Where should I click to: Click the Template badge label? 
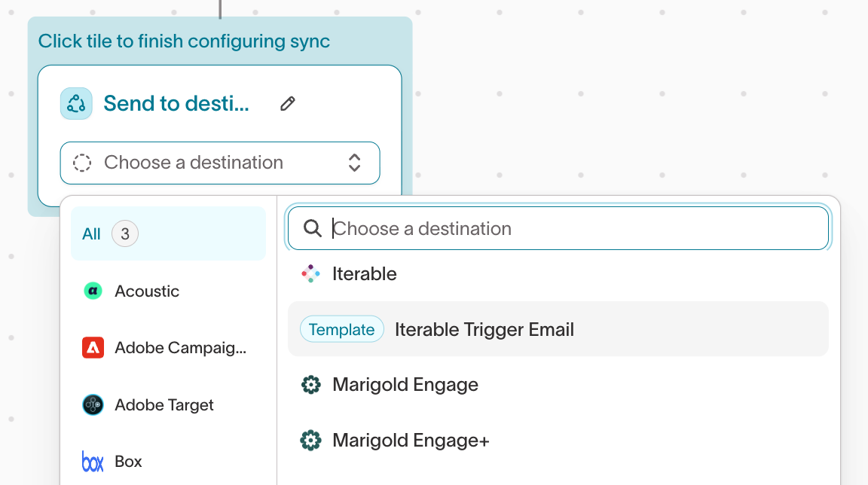pos(342,330)
